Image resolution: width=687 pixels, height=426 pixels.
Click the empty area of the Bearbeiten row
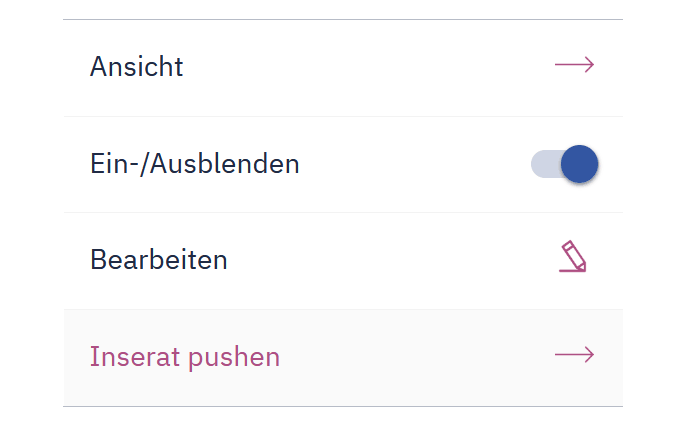390,261
